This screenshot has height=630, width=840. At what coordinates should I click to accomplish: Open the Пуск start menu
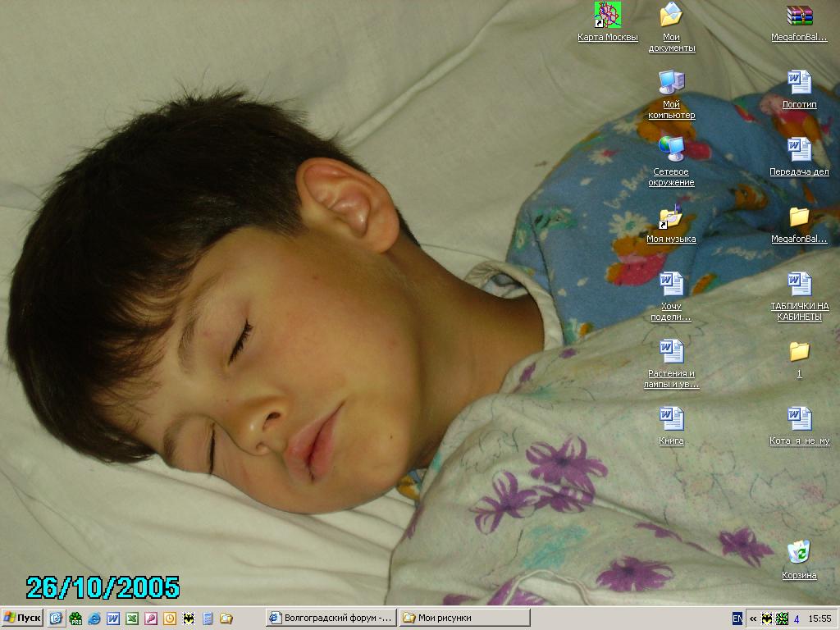22,618
